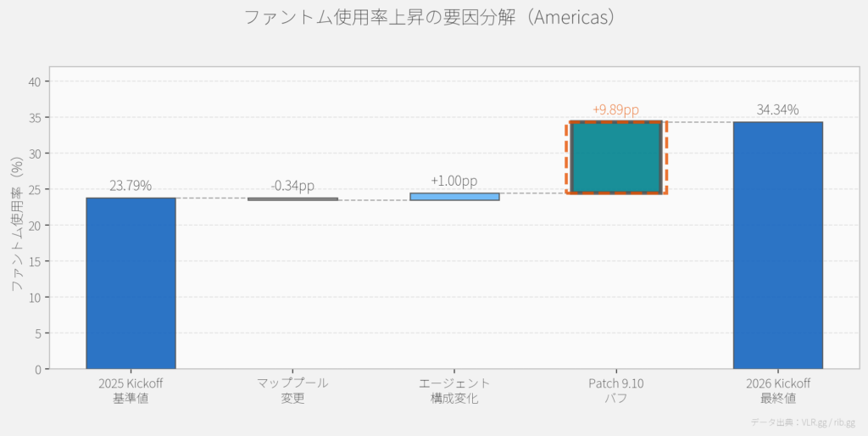The width and height of the screenshot is (868, 436).
Task: Click the 2026 Kickoff final value bar
Action: (777, 246)
